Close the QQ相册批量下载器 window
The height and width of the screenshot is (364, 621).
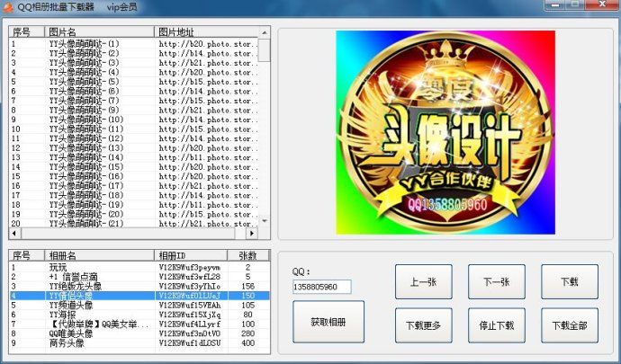coord(602,4)
